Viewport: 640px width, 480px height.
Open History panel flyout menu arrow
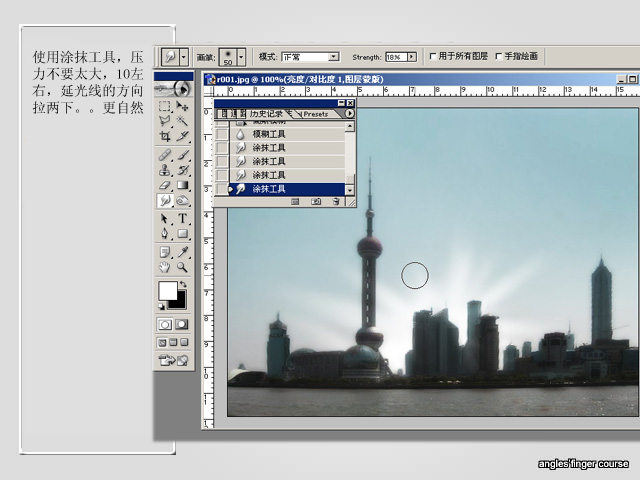[349, 113]
